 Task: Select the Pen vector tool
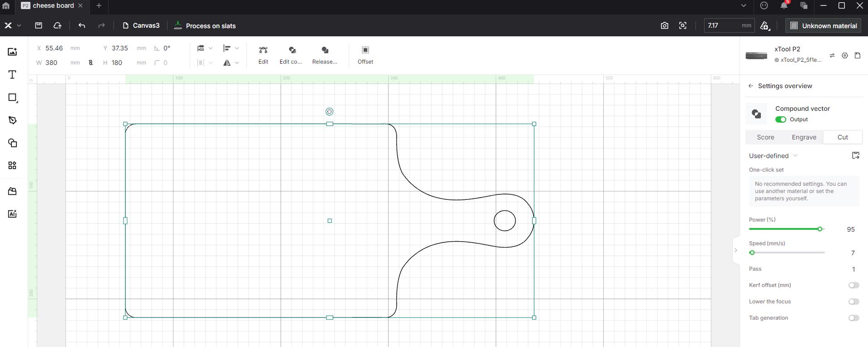(12, 120)
